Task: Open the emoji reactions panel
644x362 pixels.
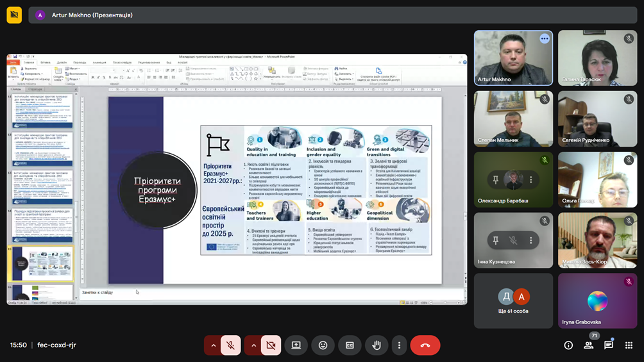Action: [x=323, y=345]
